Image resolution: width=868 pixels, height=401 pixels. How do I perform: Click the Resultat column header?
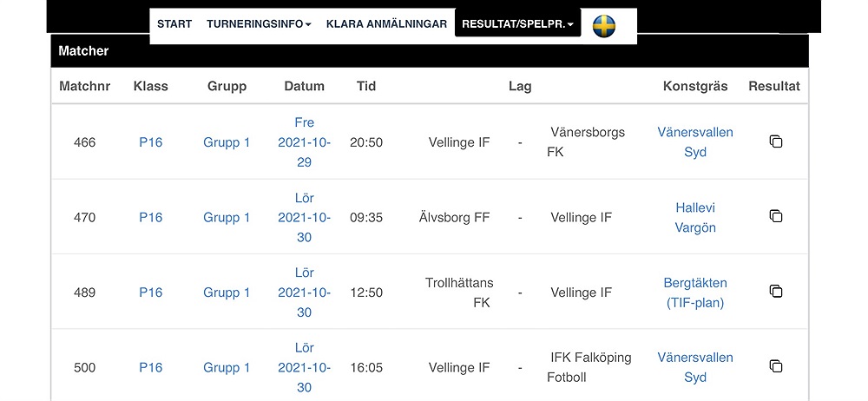[x=774, y=87]
